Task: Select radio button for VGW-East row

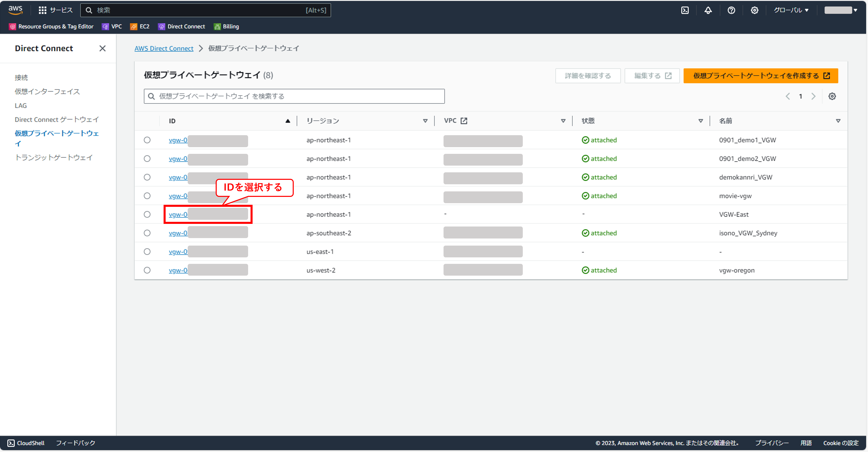Action: 147,215
